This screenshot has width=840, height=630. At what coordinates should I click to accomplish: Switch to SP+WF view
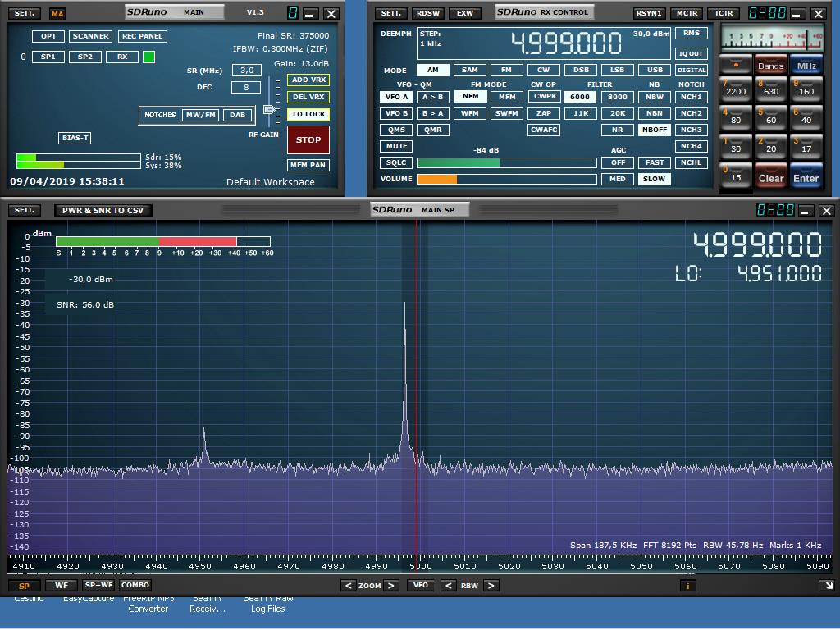(x=99, y=586)
